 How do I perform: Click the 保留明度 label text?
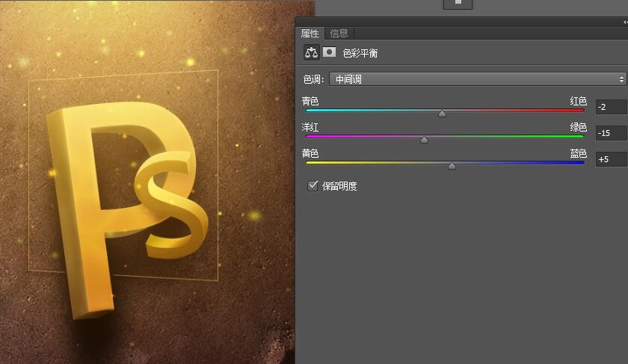(x=339, y=185)
